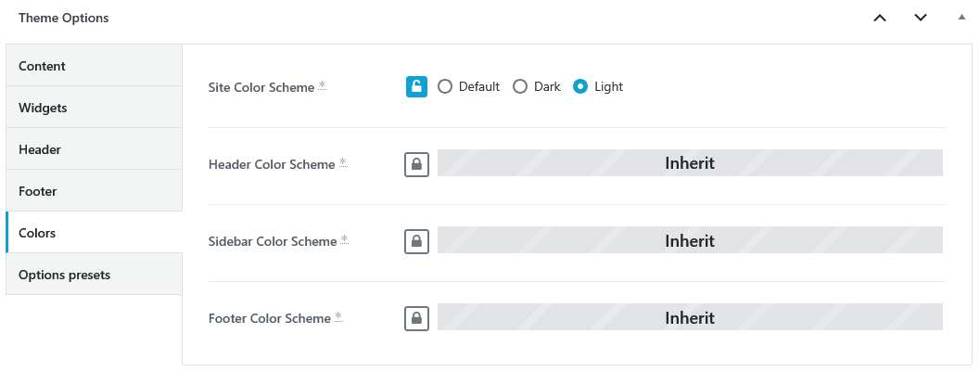980x372 pixels.
Task: Move Theme Options panel up
Action: pos(879,19)
